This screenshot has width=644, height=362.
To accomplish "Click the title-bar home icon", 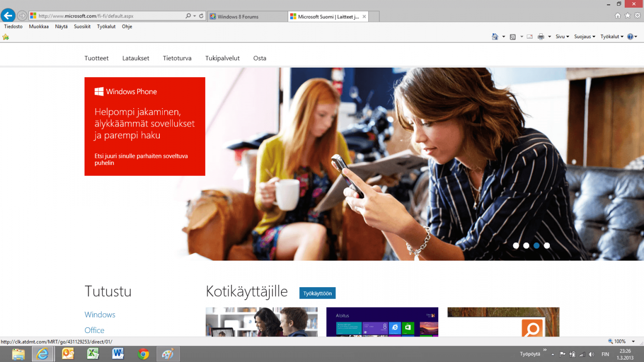I will (x=618, y=15).
